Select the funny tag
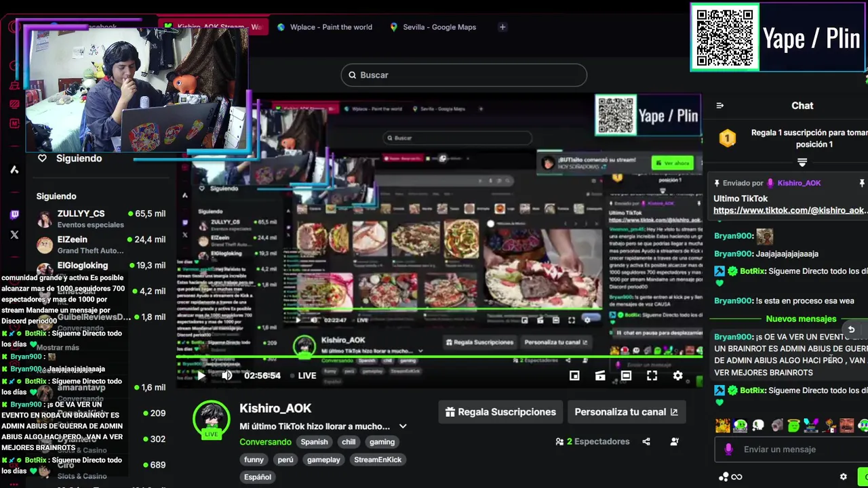The height and width of the screenshot is (488, 868). coord(254,460)
